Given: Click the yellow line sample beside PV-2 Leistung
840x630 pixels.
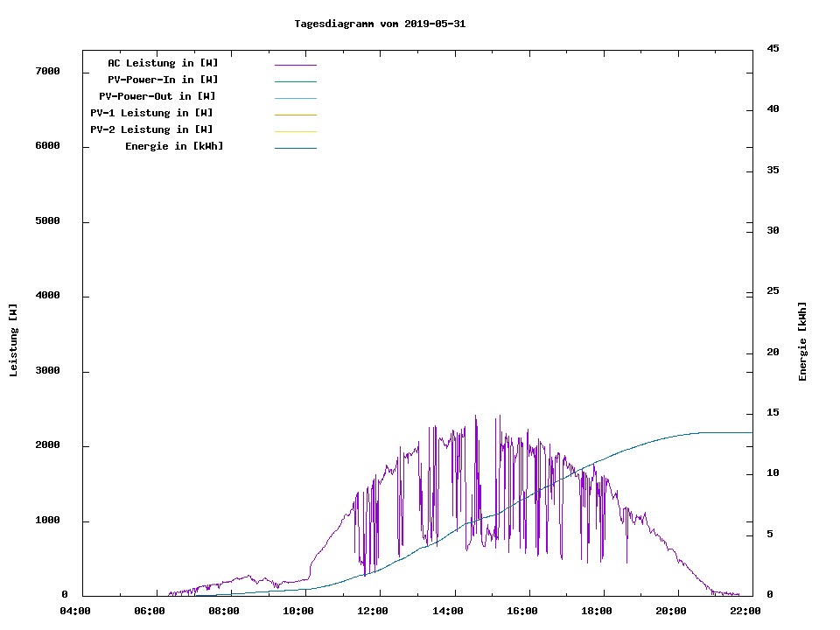Looking at the screenshot, I should pos(295,131).
